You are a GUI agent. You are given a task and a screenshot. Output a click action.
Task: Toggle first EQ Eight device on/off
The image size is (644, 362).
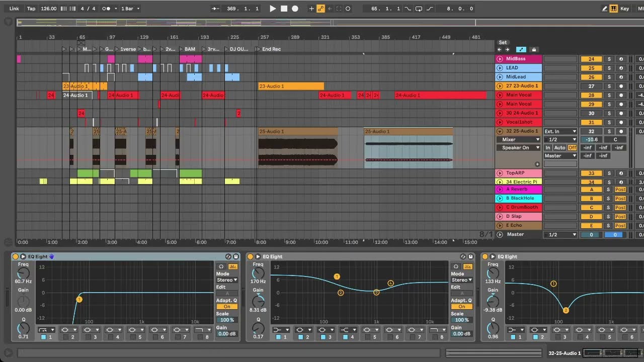[15, 256]
